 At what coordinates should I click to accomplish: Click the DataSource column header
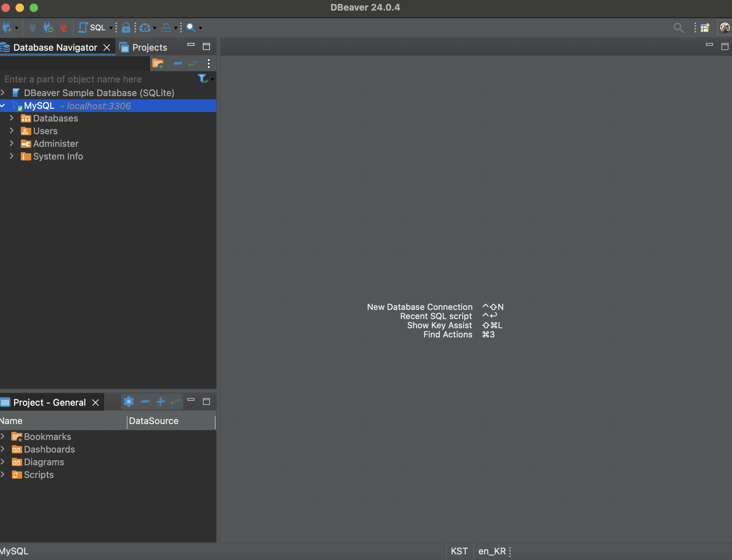click(154, 421)
